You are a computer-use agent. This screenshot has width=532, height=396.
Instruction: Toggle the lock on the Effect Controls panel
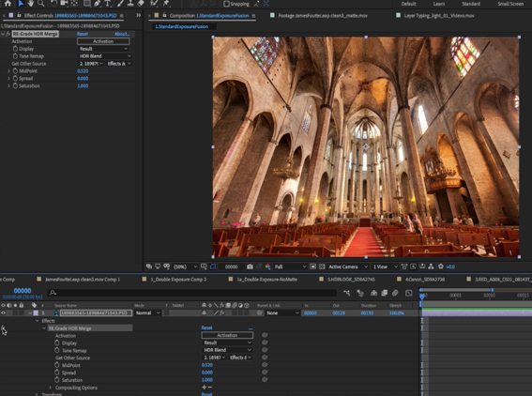(x=19, y=15)
